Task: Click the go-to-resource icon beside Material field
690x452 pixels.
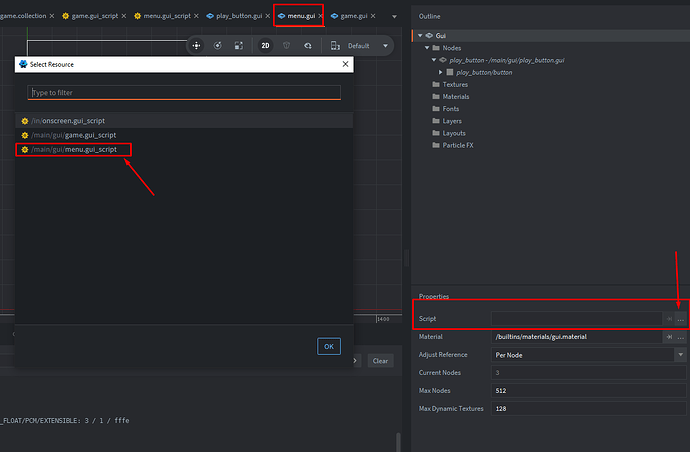Action: tap(668, 337)
